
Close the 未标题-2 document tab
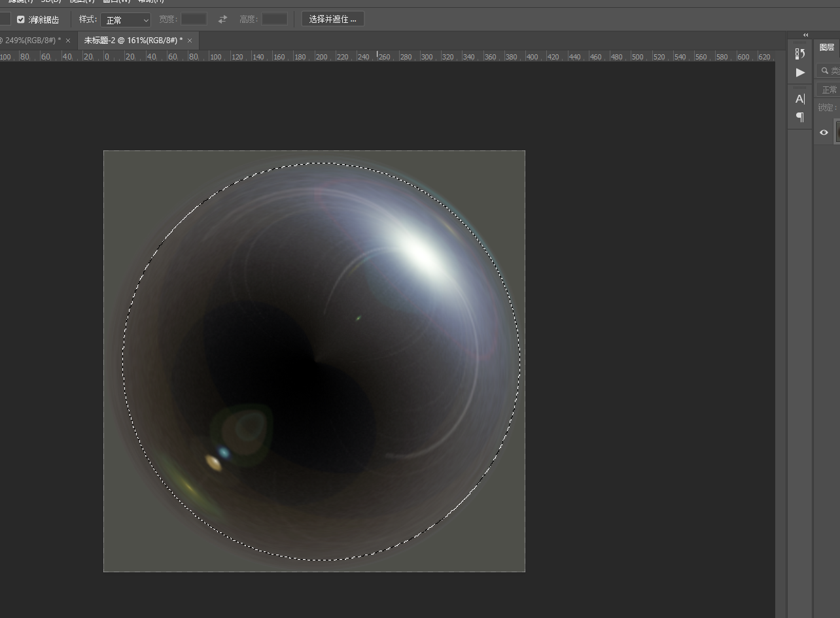tap(190, 41)
